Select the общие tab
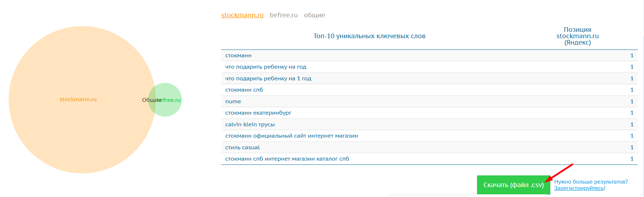The height and width of the screenshot is (197, 644). pos(314,15)
